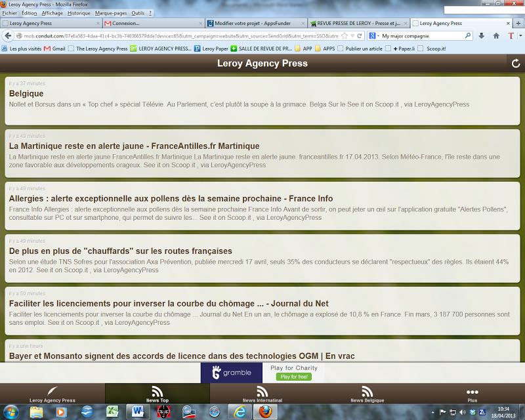Click the browser address bar URL field

coord(181,36)
